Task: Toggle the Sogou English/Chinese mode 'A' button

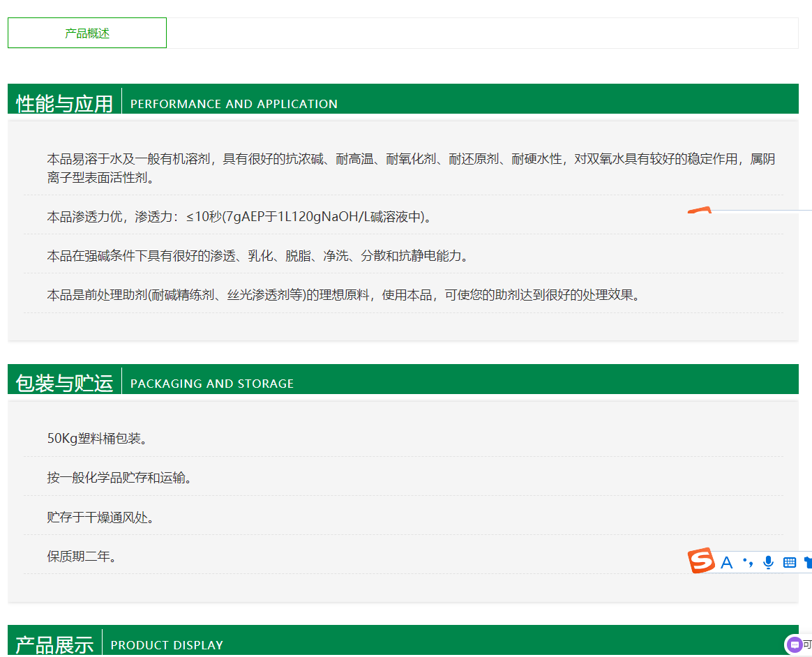Action: [x=726, y=563]
